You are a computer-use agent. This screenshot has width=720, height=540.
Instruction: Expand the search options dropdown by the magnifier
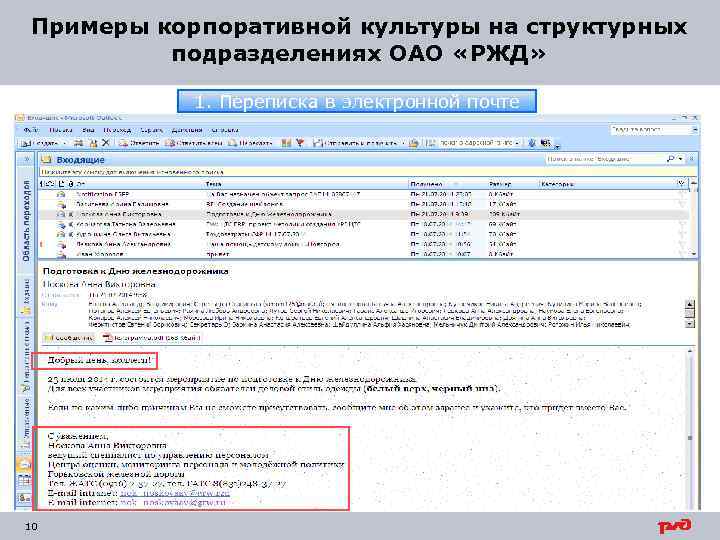[681, 159]
